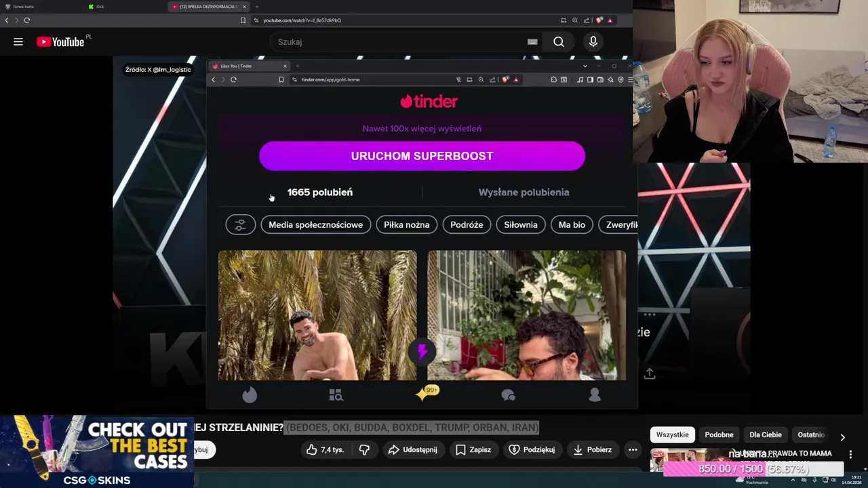Open a new tab in the outer browser
The height and width of the screenshot is (488, 868).
click(x=256, y=7)
